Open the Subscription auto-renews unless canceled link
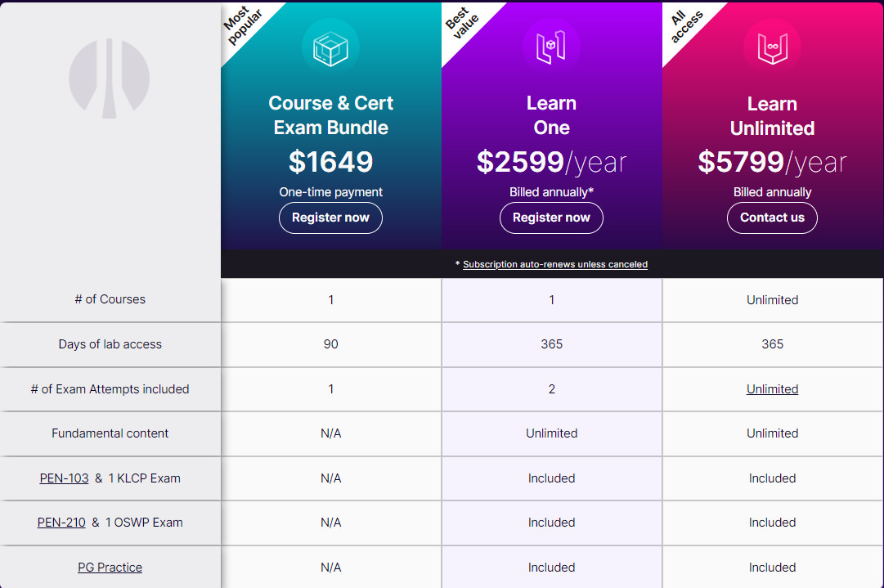Screen dimensions: 884x588 554,264
